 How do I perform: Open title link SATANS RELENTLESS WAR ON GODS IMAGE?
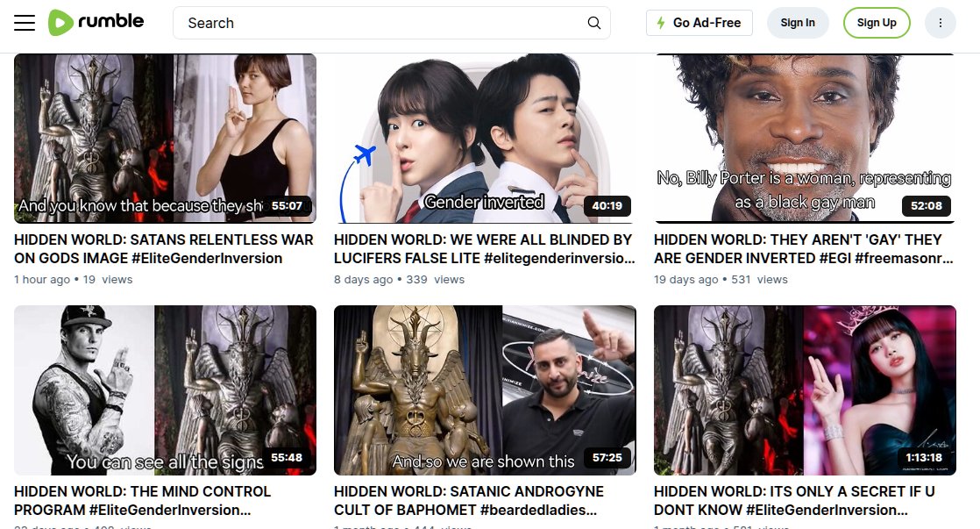(164, 249)
